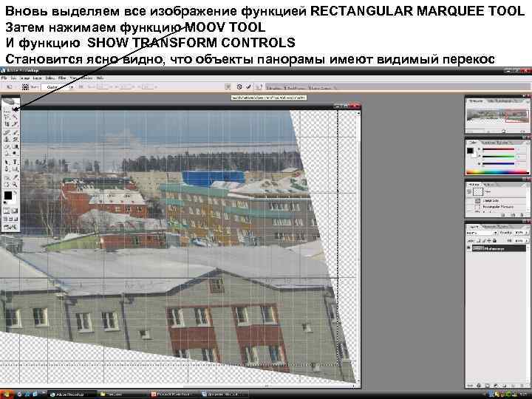Screen dimensions: 532x399
Task: Open the tool preset picker
Action: 9,87
